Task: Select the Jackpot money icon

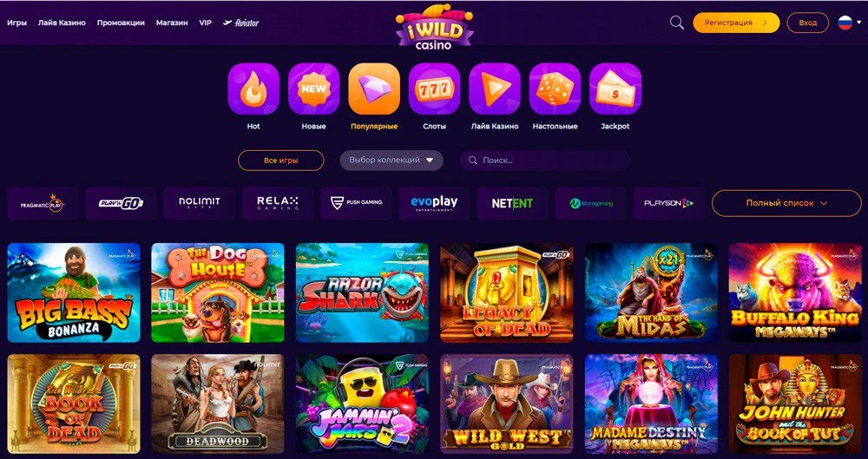Action: tap(615, 89)
